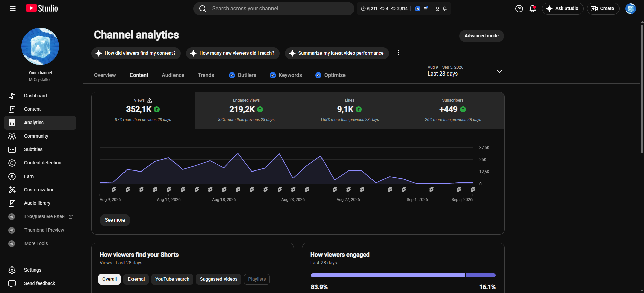644x293 pixels.
Task: Open the Create button menu
Action: [603, 9]
